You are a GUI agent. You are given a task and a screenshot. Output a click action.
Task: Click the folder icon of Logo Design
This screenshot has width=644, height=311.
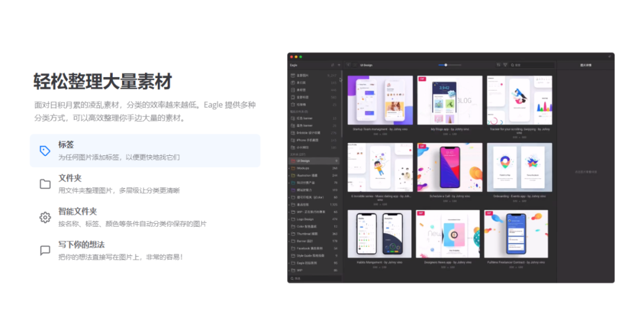(293, 219)
